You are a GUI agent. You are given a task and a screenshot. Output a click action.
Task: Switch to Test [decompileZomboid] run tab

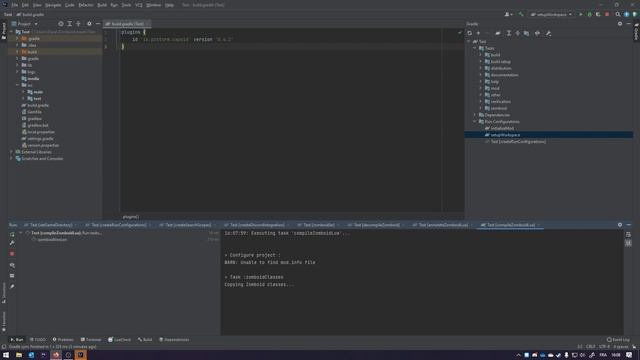coord(376,225)
